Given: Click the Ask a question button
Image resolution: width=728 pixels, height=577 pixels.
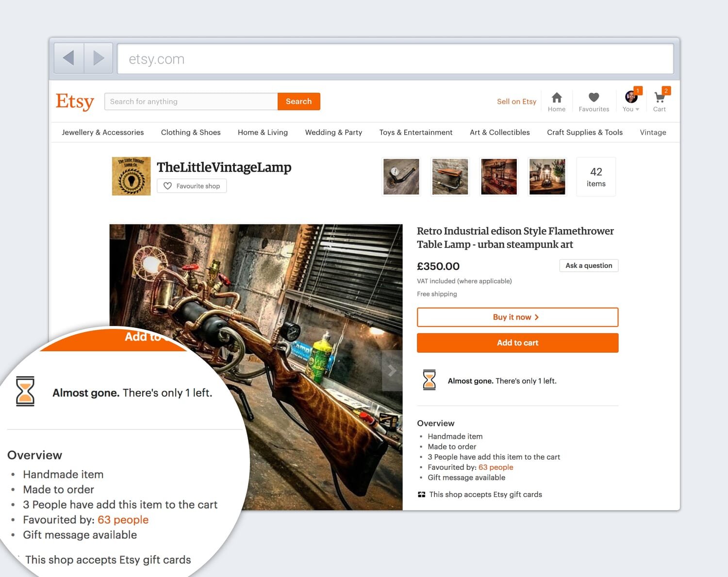Looking at the screenshot, I should tap(588, 265).
